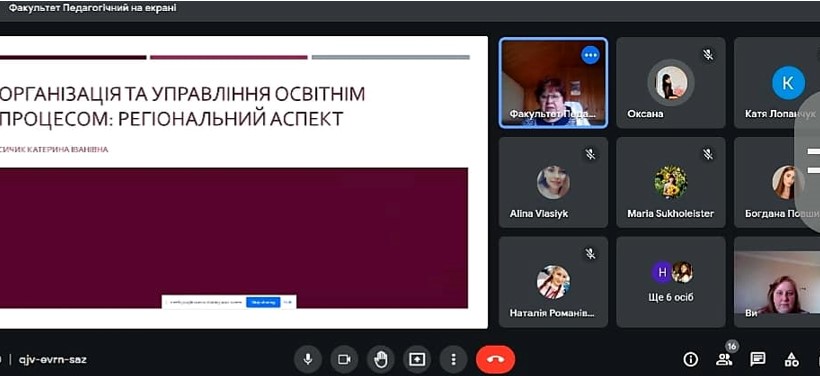The height and width of the screenshot is (376, 820).
Task: Open the chat messages icon
Action: tap(757, 359)
